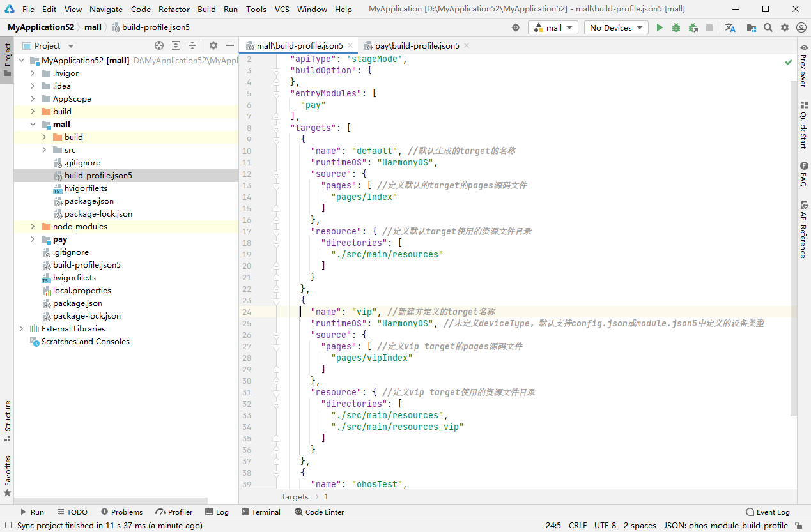
Task: Start debugging with the green bug icon
Action: tap(676, 27)
